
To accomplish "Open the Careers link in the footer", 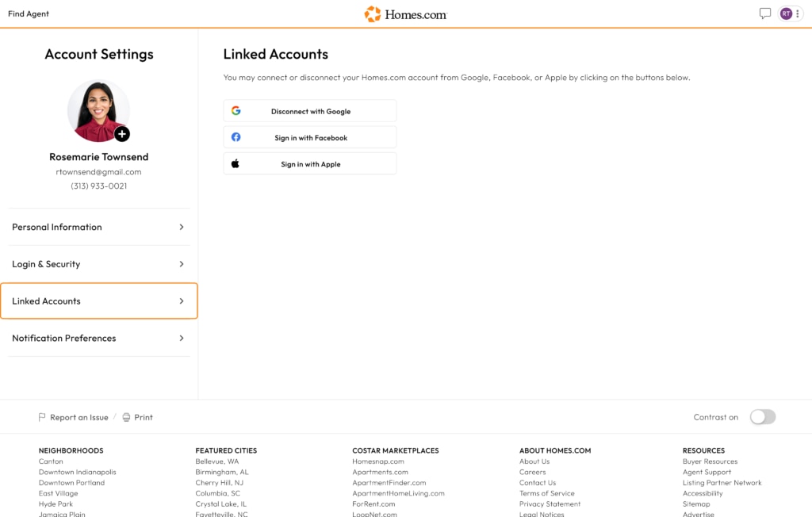I will click(532, 472).
